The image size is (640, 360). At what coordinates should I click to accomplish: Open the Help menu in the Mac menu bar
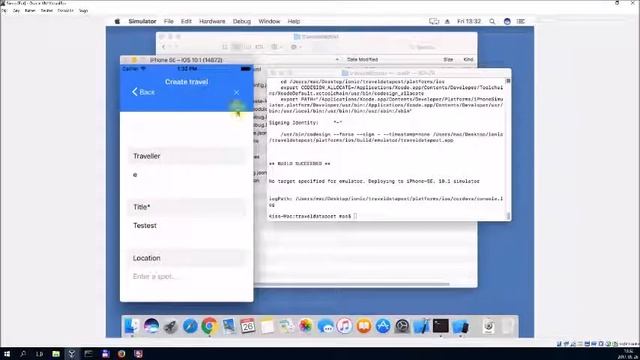(293, 21)
